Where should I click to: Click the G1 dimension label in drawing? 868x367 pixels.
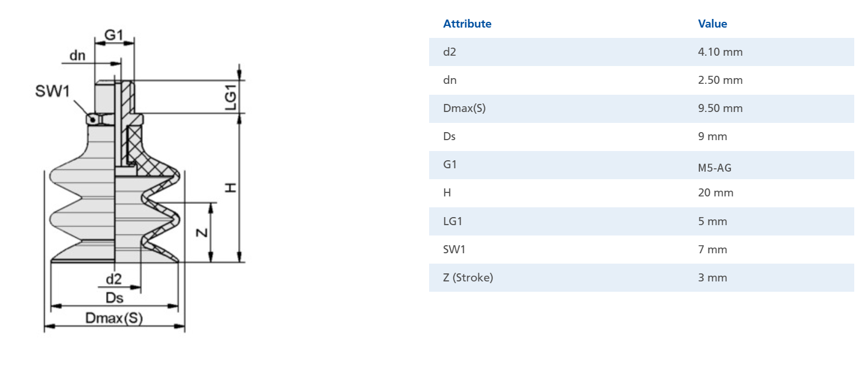tap(114, 35)
